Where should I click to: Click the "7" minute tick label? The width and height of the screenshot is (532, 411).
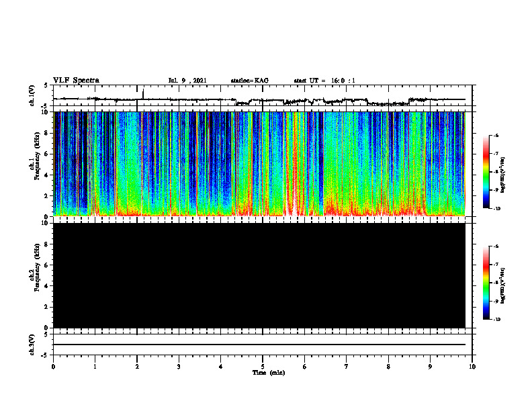tap(347, 367)
